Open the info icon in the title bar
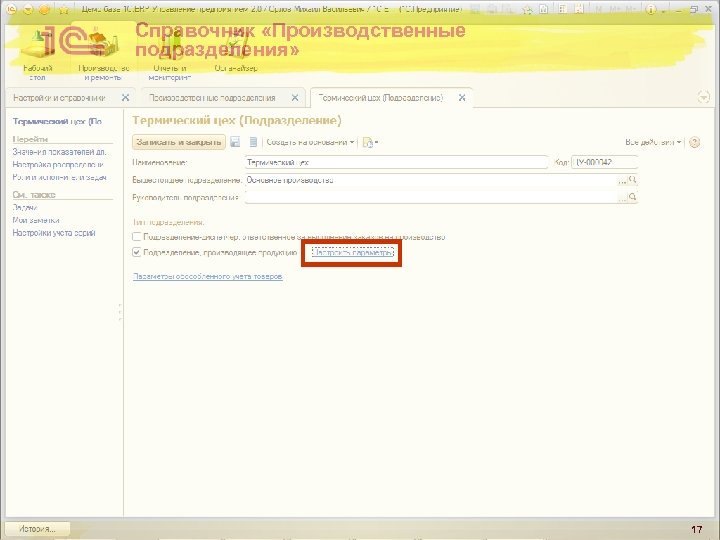This screenshot has height=540, width=720. [x=651, y=9]
